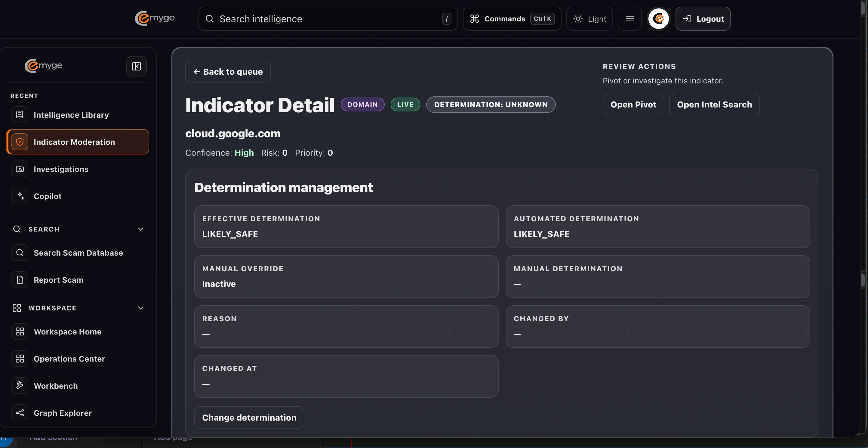The height and width of the screenshot is (448, 868).
Task: Collapse the sidebar panel icon
Action: pyautogui.click(x=137, y=66)
